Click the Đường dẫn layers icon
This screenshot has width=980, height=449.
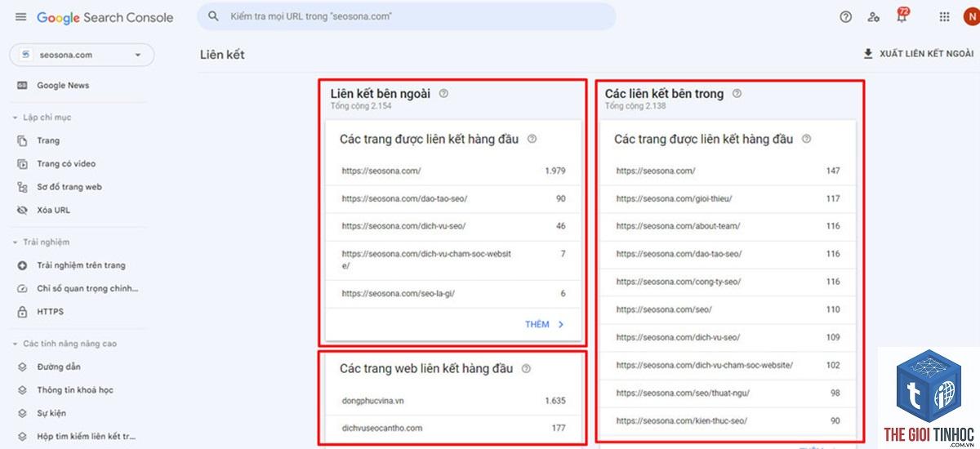[x=22, y=367]
